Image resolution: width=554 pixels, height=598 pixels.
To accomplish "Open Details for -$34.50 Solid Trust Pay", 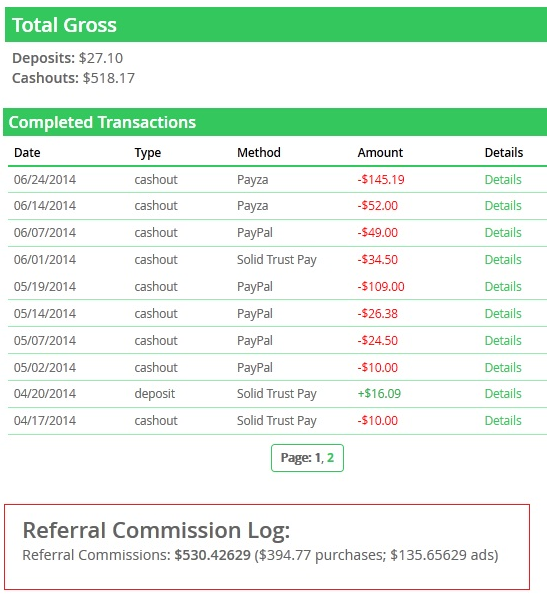I will click(503, 259).
